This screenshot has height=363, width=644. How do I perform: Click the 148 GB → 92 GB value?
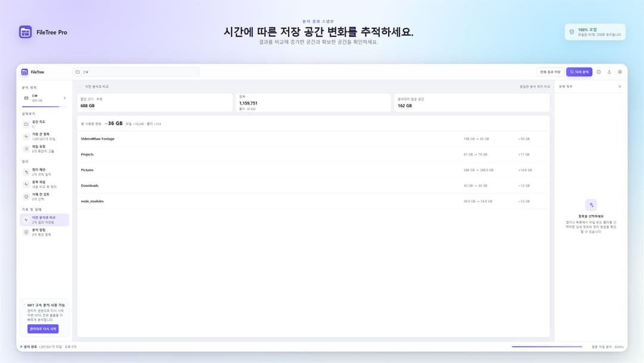tap(476, 139)
